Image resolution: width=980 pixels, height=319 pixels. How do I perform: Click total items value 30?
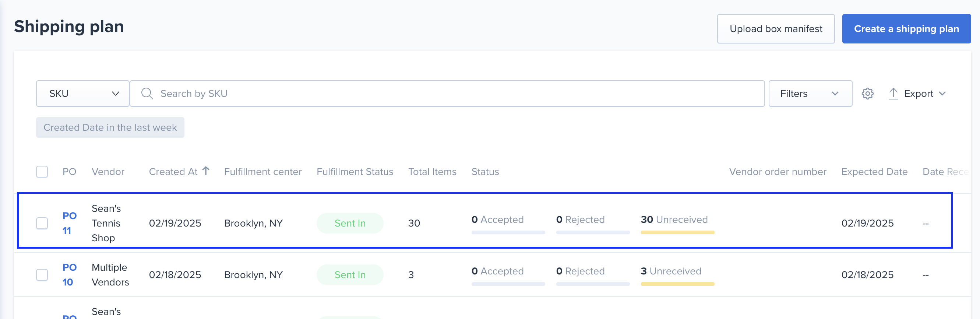414,224
